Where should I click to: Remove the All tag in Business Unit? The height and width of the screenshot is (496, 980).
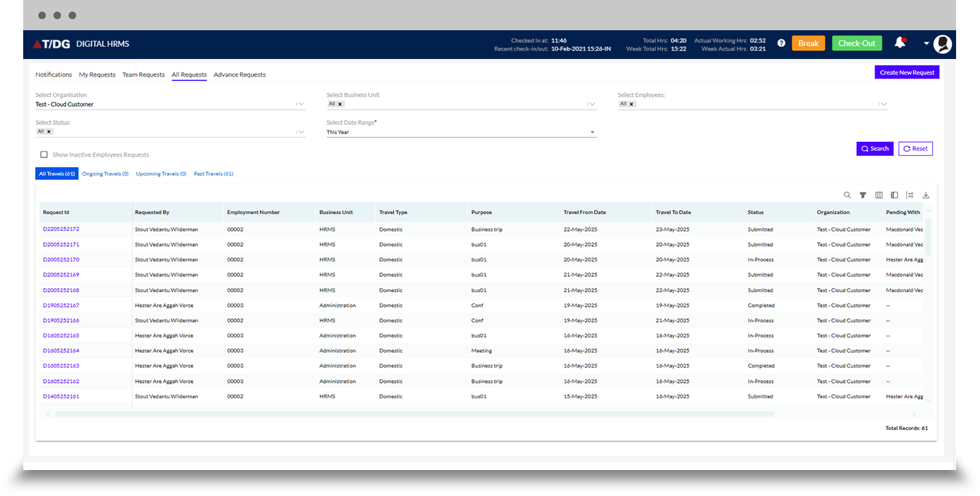(340, 104)
